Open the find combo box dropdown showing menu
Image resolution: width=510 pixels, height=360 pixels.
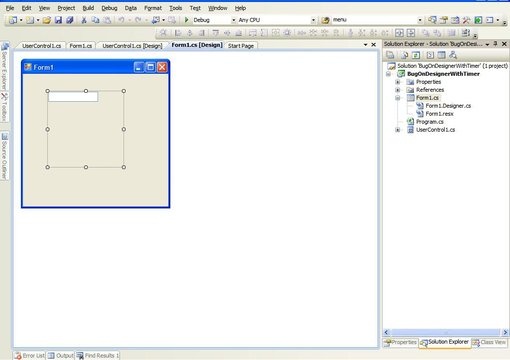point(420,20)
